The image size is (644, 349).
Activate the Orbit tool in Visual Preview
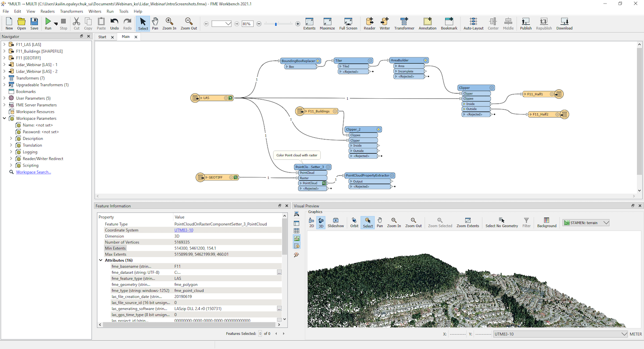(354, 222)
